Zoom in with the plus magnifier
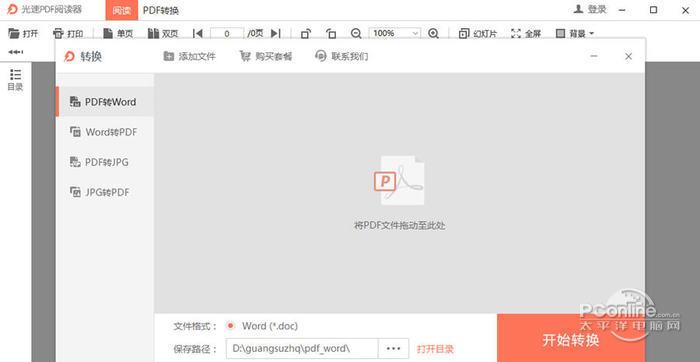Screen dimensions: 700x362 coord(433,33)
